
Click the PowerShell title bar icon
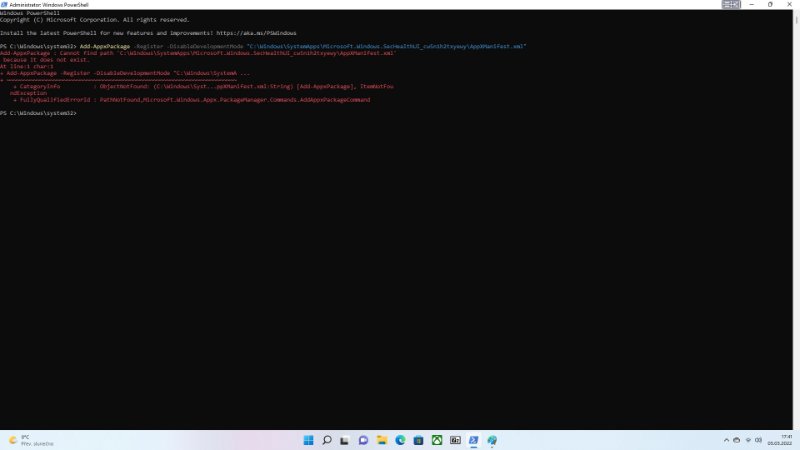[x=4, y=5]
